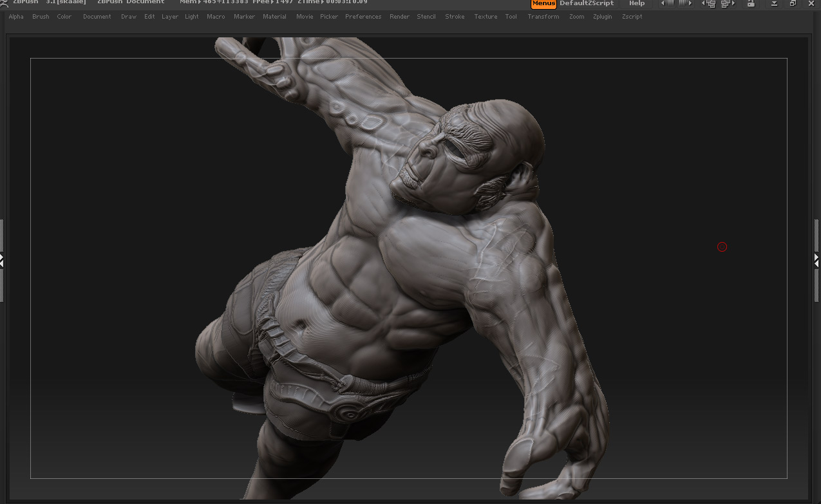The width and height of the screenshot is (821, 504).
Task: Open the Movie menu
Action: pos(305,17)
